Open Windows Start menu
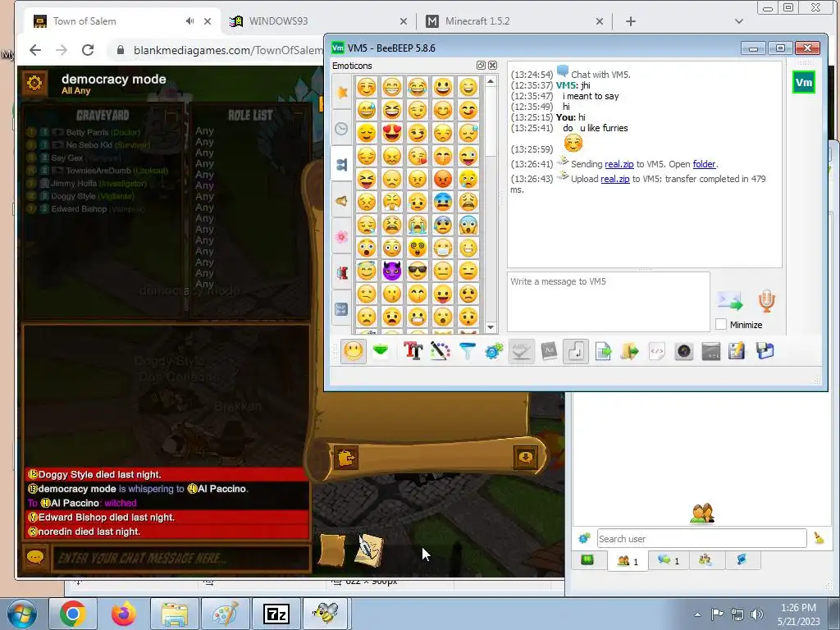The height and width of the screenshot is (630, 840). [x=21, y=614]
